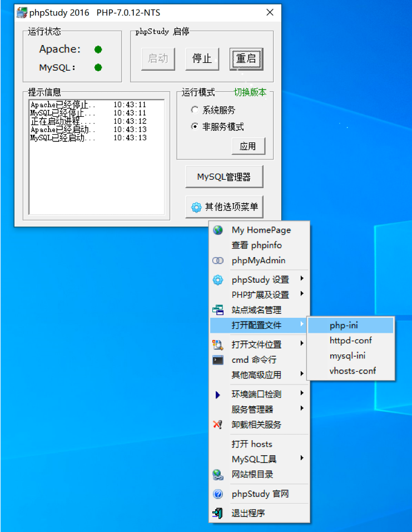Click the green 切换版本 link

pyautogui.click(x=250, y=92)
